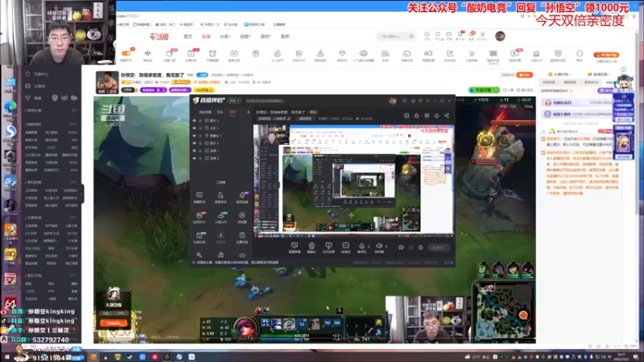Open speaker options arrow beside speaker icon
Screen dimensions: 644x362
point(386,246)
